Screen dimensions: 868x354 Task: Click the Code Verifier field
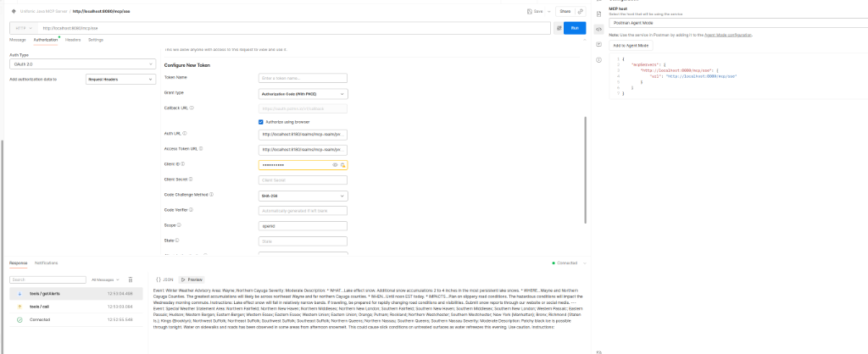tap(303, 211)
